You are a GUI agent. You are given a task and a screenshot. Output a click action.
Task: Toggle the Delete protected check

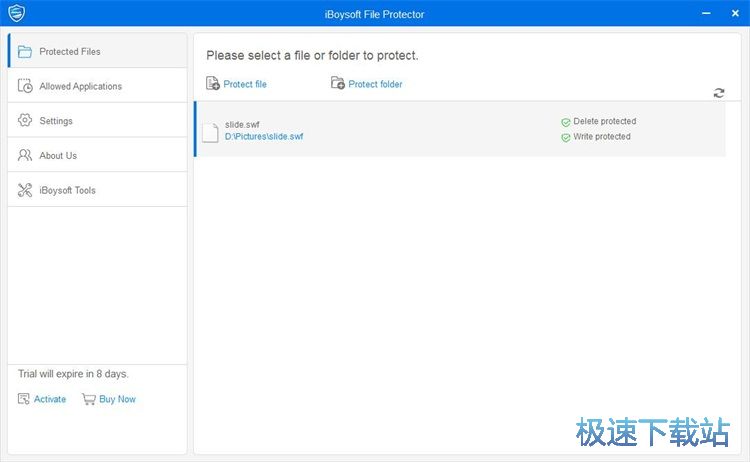click(565, 122)
